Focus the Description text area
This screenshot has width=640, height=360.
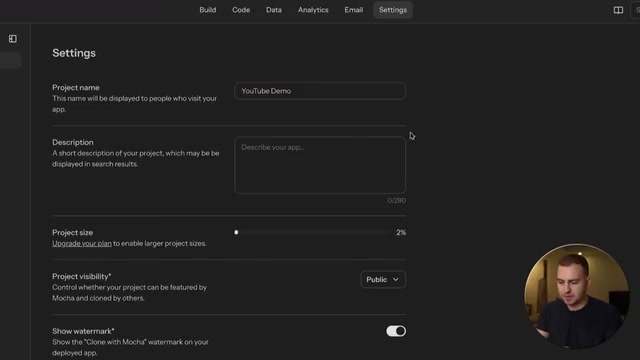(x=320, y=165)
